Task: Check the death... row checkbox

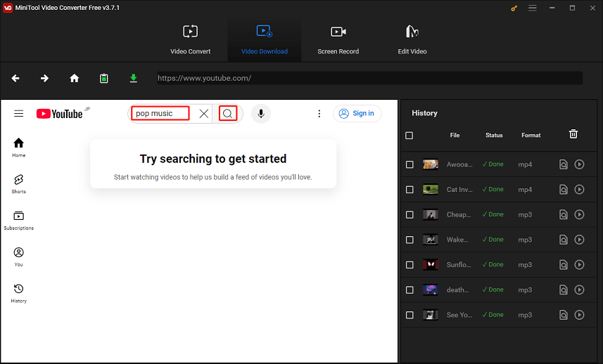Action: pyautogui.click(x=410, y=290)
